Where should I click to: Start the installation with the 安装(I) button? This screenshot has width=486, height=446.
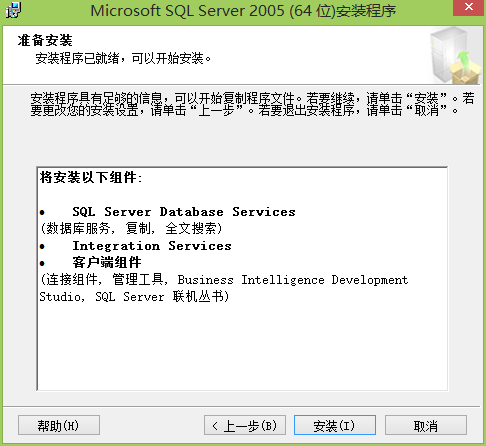click(x=335, y=425)
